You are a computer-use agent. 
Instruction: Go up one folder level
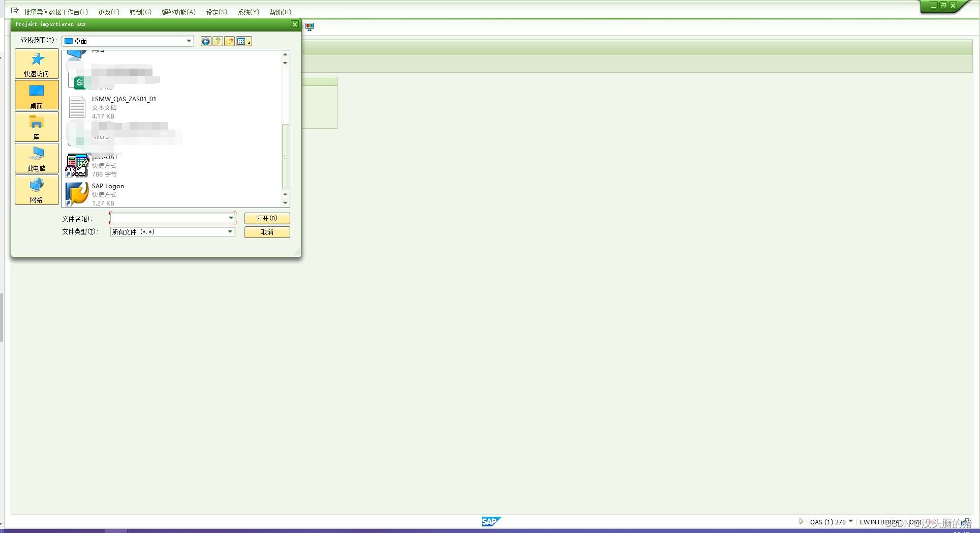click(x=218, y=41)
